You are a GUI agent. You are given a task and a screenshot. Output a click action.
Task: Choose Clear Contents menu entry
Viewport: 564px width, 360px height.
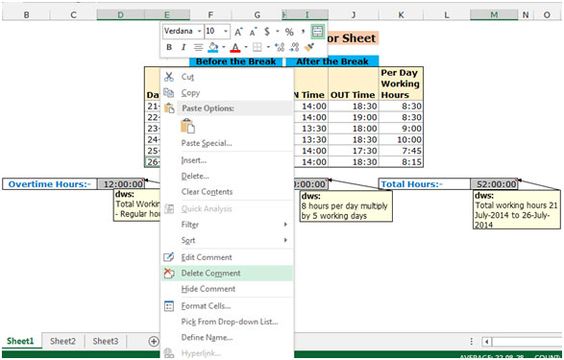point(227,192)
